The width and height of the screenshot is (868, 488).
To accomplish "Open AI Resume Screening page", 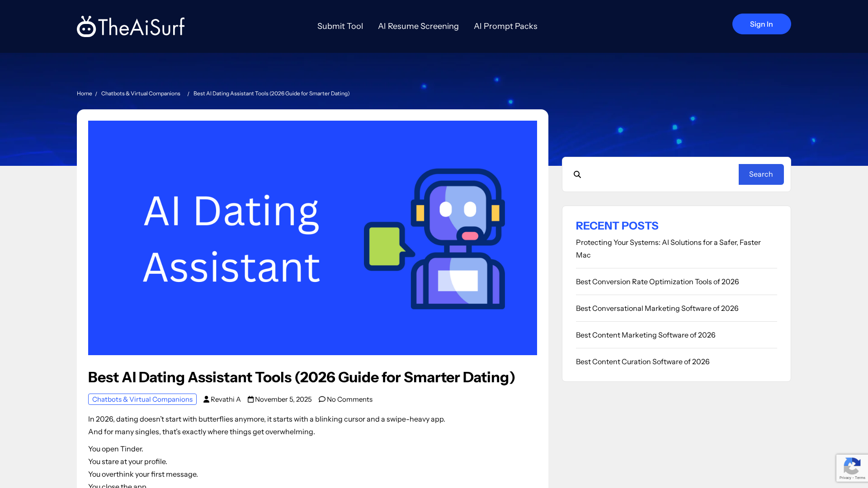I will pyautogui.click(x=418, y=26).
